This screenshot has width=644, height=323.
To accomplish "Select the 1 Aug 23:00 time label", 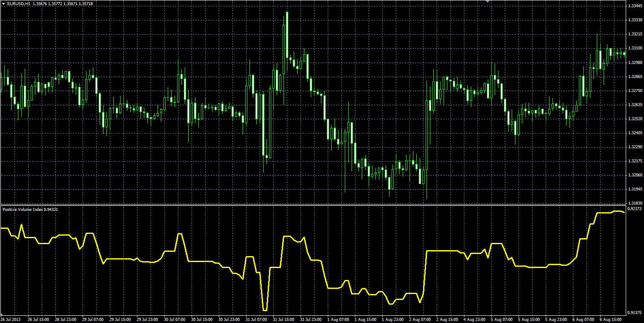I will click(x=392, y=319).
